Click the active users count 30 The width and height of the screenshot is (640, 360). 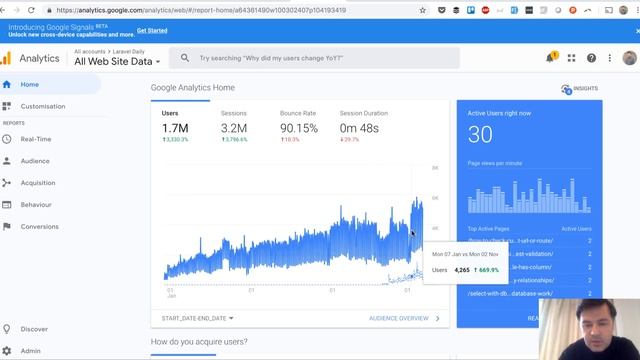pos(480,134)
